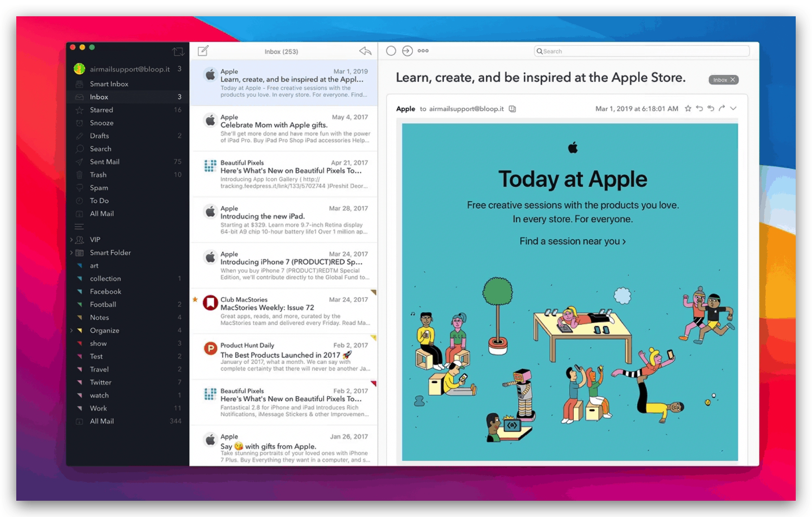Click the sync icon atop the sidebar

coord(178,52)
